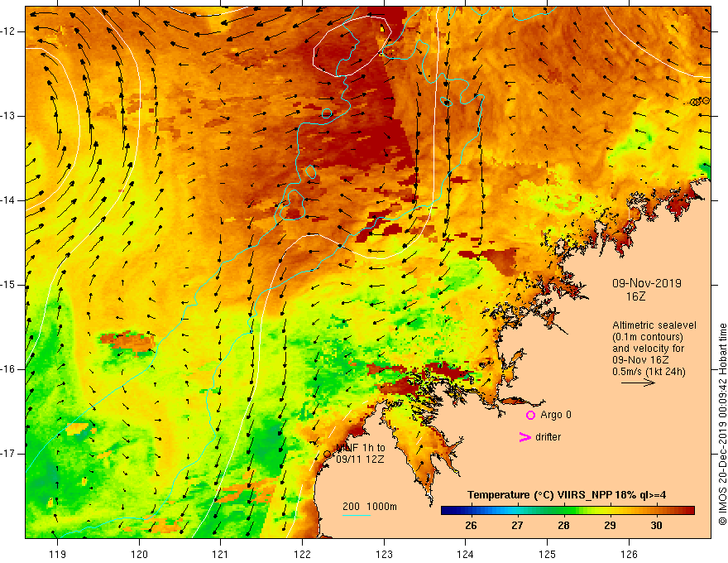This screenshot has height=563, width=728.
Task: Click the magenta Argo 0 circle marker
Action: click(x=530, y=415)
